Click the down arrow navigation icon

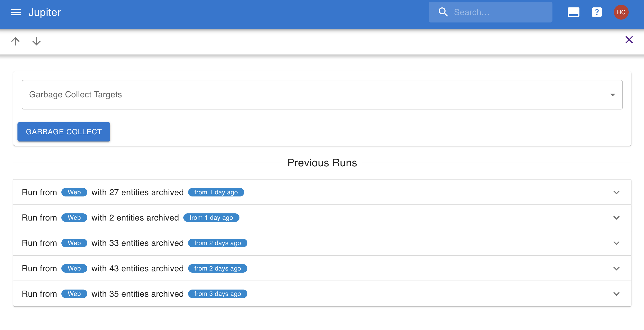click(37, 41)
